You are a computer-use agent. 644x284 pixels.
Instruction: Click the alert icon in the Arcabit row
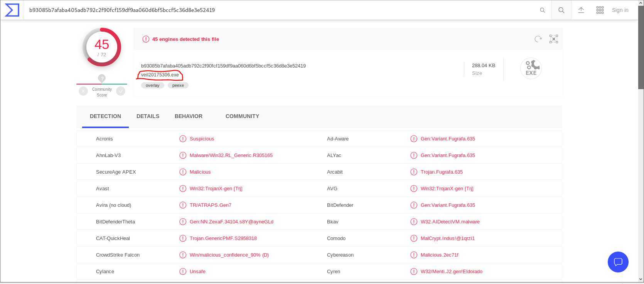[414, 172]
